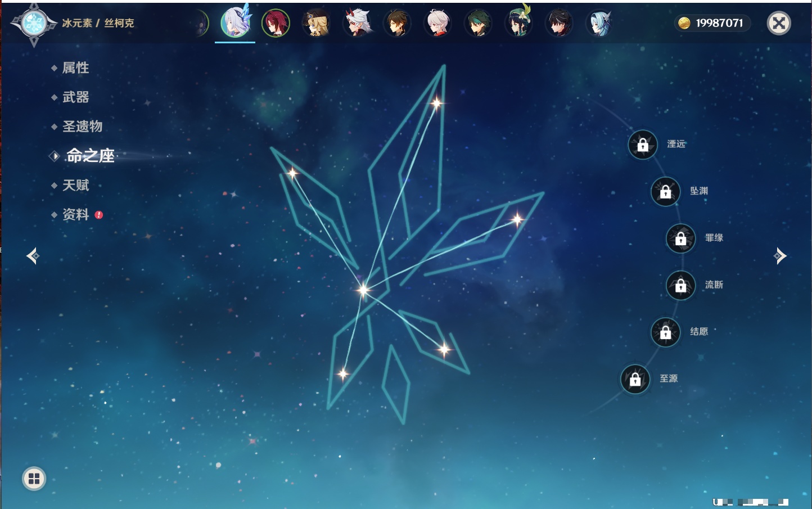Open the locked 至源 constellation node
The width and height of the screenshot is (812, 509).
[635, 380]
